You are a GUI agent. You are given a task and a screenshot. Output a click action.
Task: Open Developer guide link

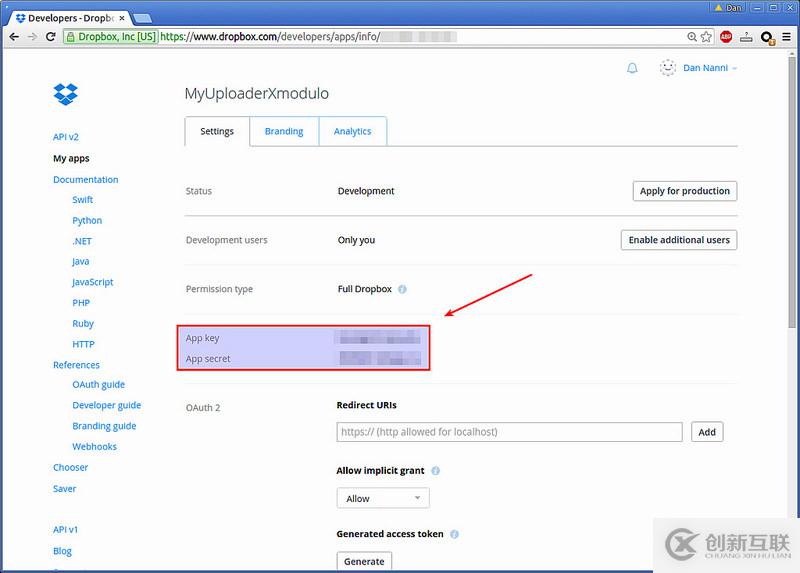pyautogui.click(x=106, y=405)
